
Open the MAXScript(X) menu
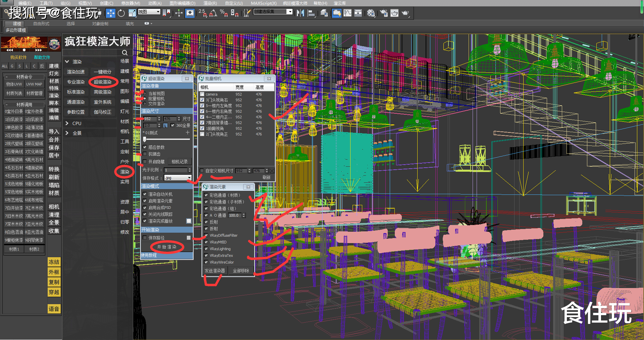[264, 3]
